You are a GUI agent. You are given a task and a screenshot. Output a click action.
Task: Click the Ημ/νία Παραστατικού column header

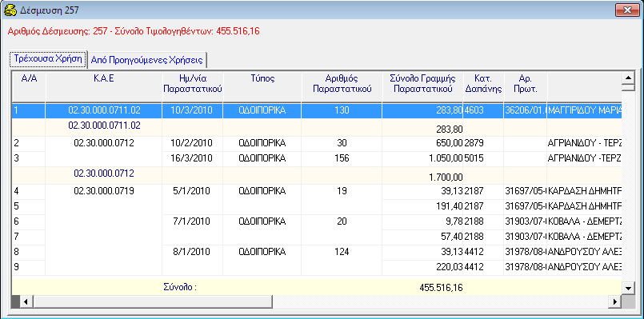pos(193,86)
